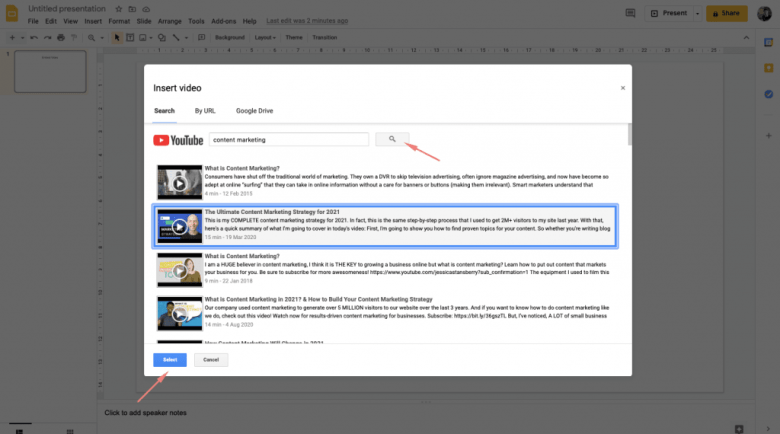Switch to filmstrip view icon
Screen dimensions: 780x434
[19, 431]
